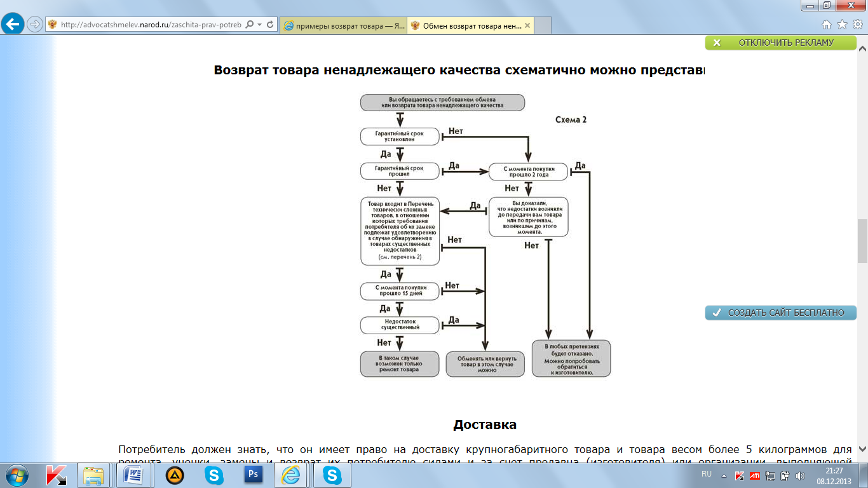
Task: Click box 'В таком случае возможен только ремонт товара'
Action: coord(400,364)
